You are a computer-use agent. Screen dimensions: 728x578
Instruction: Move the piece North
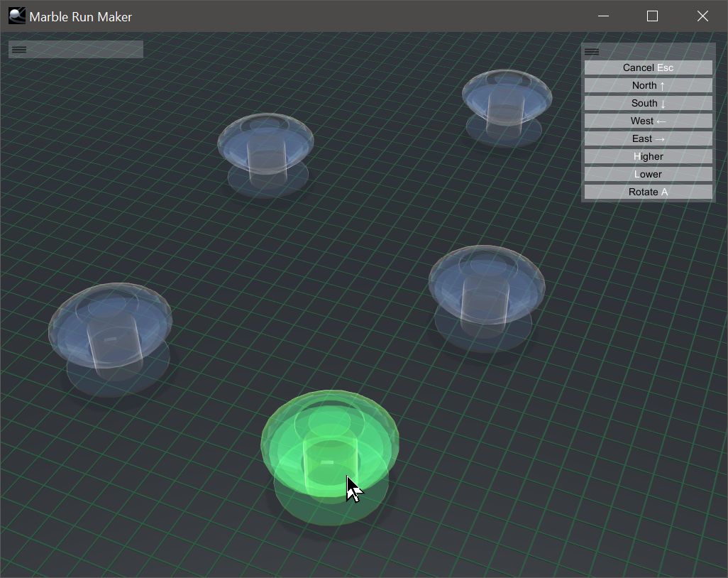pos(648,85)
